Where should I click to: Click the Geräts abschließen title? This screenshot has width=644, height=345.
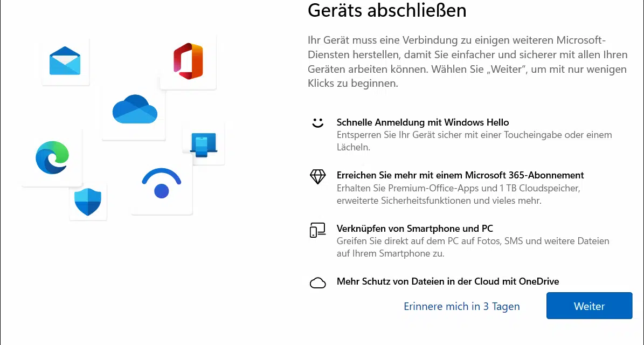387,10
